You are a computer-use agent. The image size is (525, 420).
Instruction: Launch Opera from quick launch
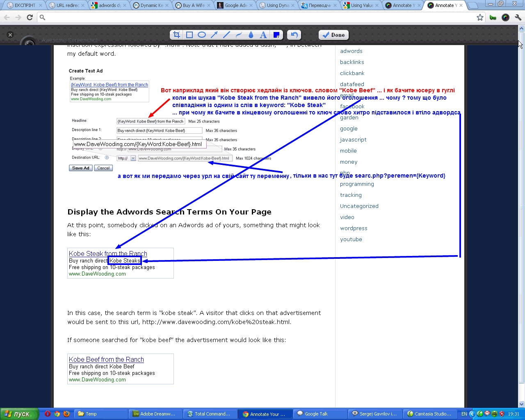(48, 414)
